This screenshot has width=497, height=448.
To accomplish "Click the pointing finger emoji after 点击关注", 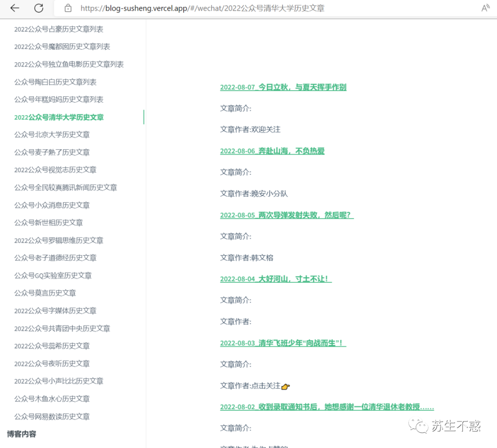I will click(x=286, y=387).
